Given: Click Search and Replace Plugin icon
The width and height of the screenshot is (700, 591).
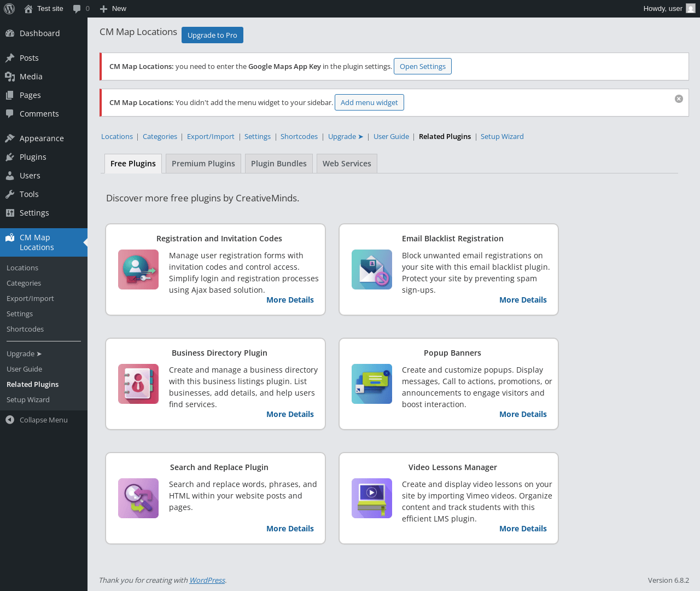Looking at the screenshot, I should point(138,499).
